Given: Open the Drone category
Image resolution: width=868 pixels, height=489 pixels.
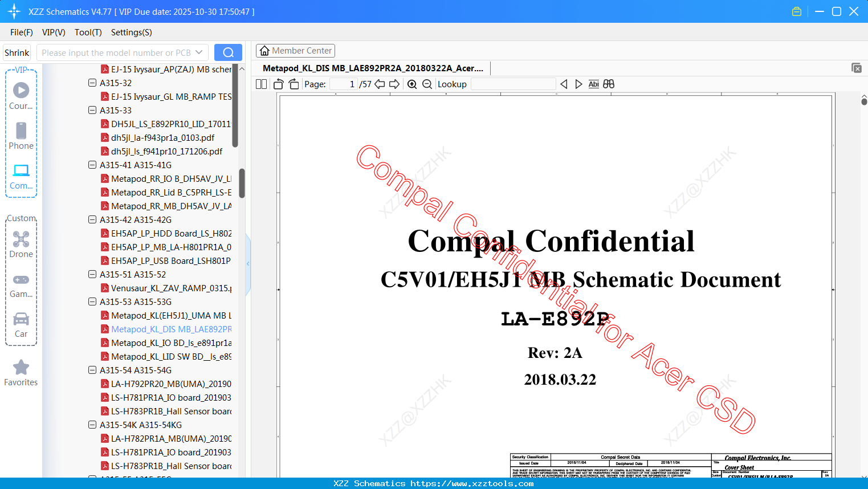Looking at the screenshot, I should coord(21,244).
